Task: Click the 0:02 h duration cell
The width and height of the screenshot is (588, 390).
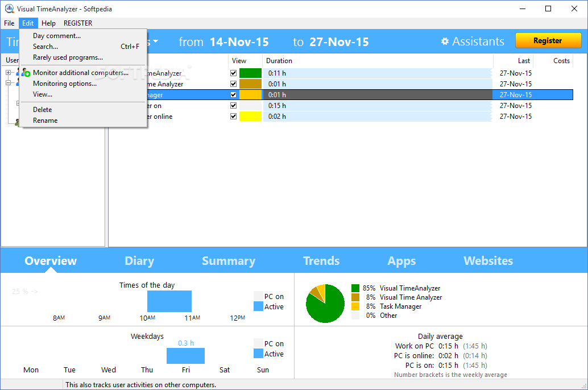Action: coord(378,117)
